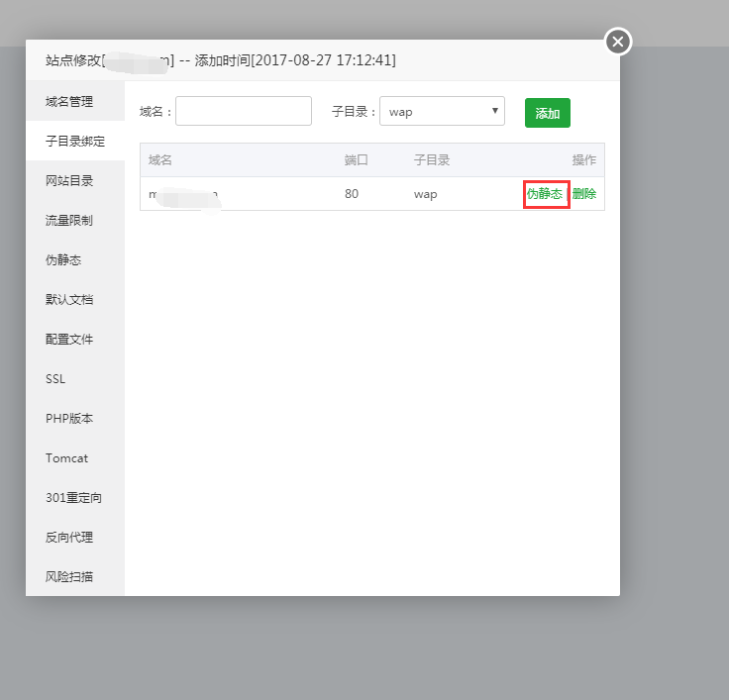
Task: Click the 操作 column header
Action: pyautogui.click(x=584, y=159)
